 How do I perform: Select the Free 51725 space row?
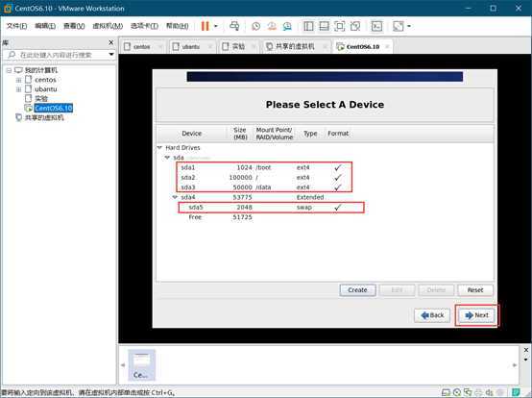[x=221, y=217]
